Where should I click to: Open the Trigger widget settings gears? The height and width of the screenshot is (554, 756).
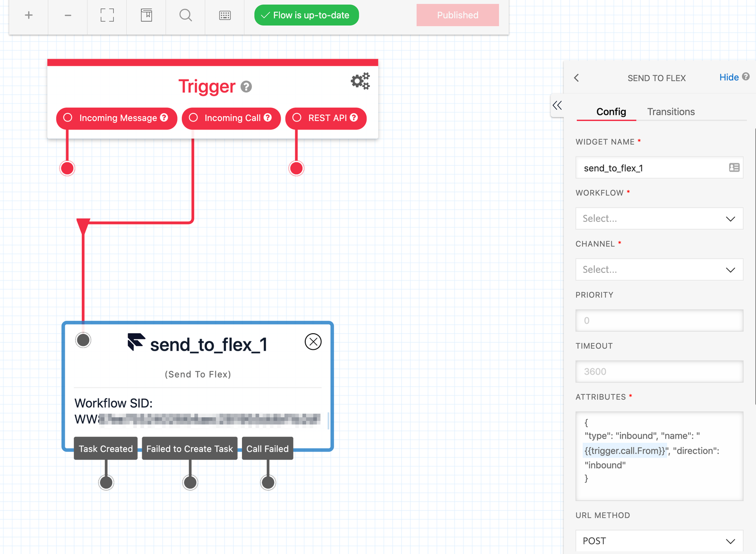coord(360,81)
